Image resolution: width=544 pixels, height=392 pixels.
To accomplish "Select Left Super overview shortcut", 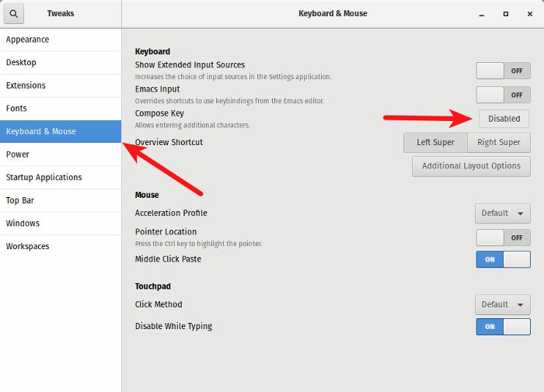I will coord(435,143).
